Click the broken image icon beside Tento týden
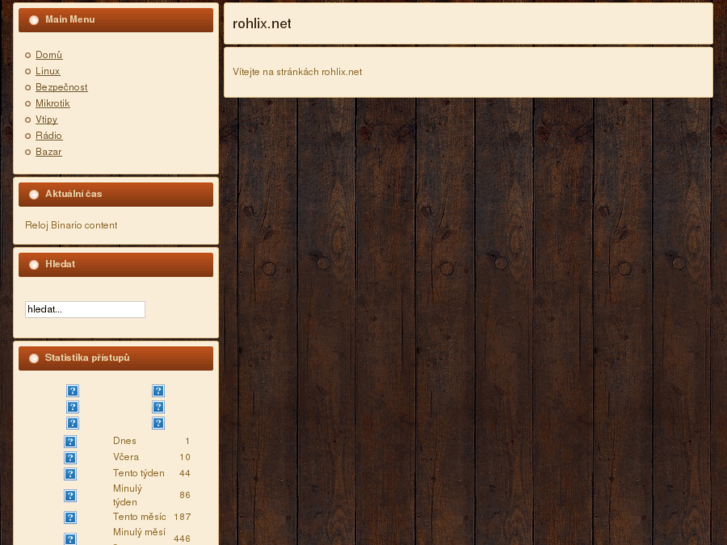Viewport: 727px width, 545px height. pyautogui.click(x=70, y=474)
